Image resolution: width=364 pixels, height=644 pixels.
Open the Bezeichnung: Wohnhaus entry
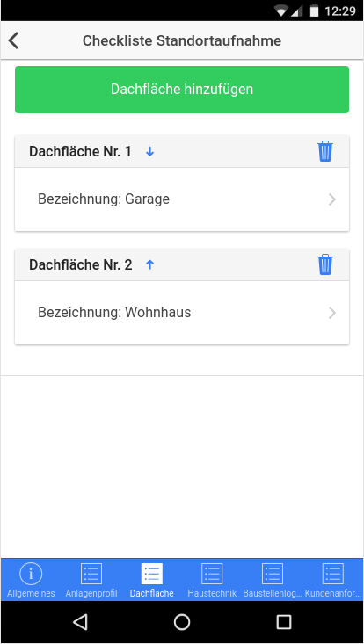182,313
